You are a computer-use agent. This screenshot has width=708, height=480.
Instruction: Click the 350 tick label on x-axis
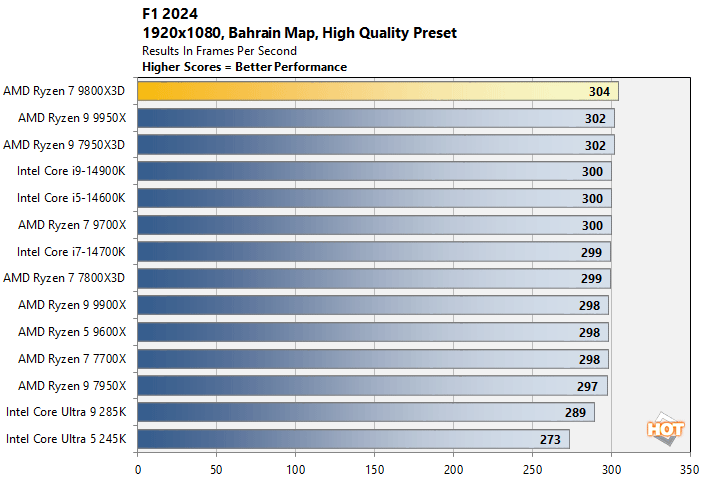coord(689,470)
